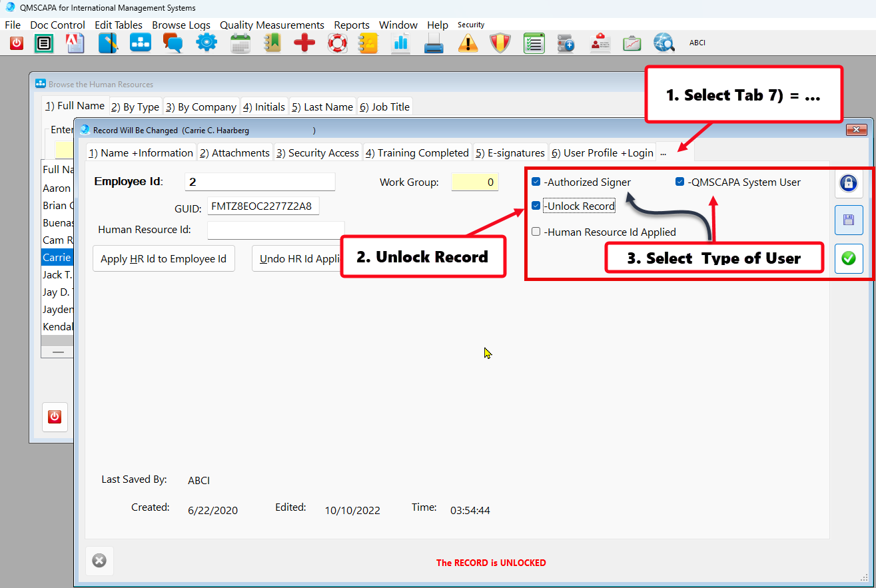Confirm with the green checkmark button
The height and width of the screenshot is (588, 876).
pyautogui.click(x=848, y=258)
